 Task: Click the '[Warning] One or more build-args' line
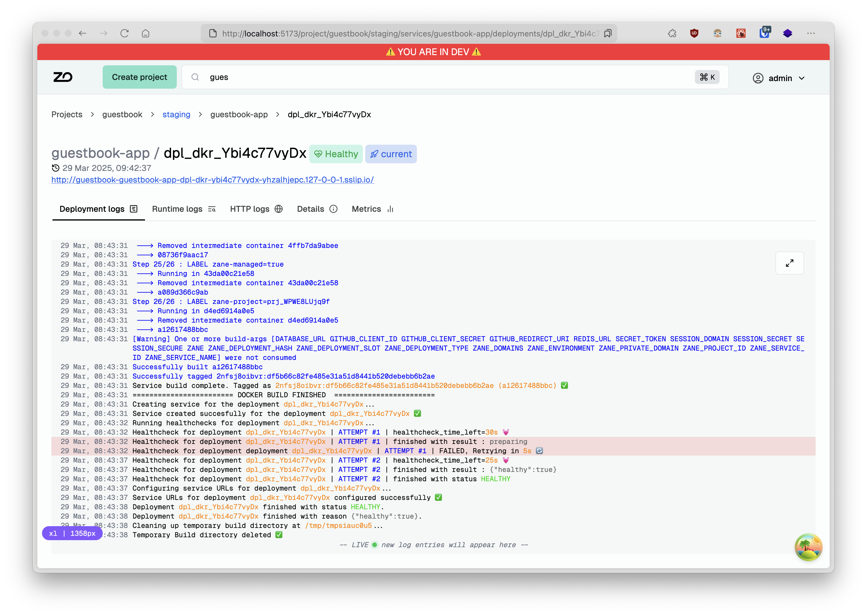click(433, 348)
